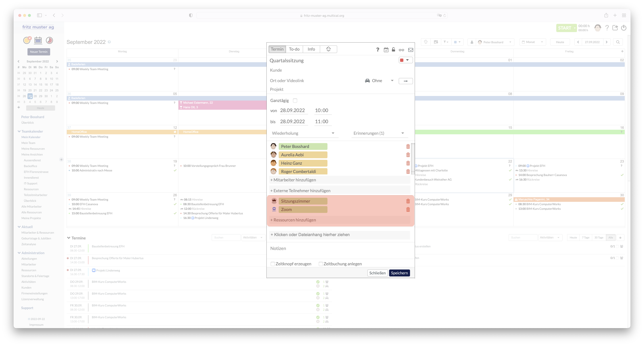
Task: Open the calendar search magnifier
Action: coord(618,42)
